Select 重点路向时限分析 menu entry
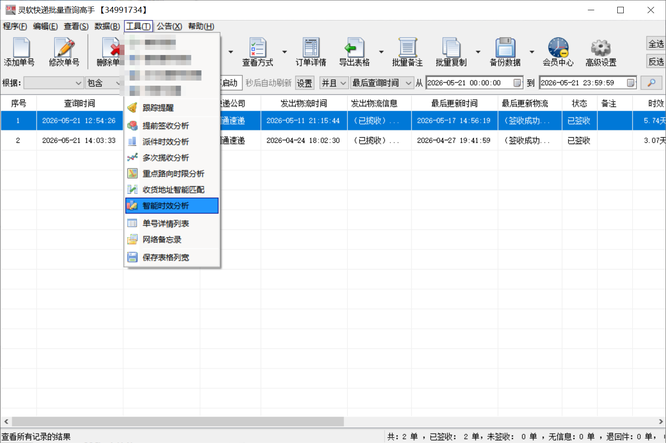The height and width of the screenshot is (443, 666). 172,174
